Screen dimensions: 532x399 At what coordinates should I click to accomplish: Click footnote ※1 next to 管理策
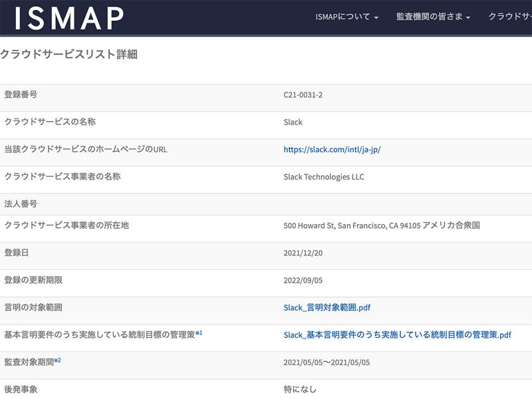pos(199,333)
